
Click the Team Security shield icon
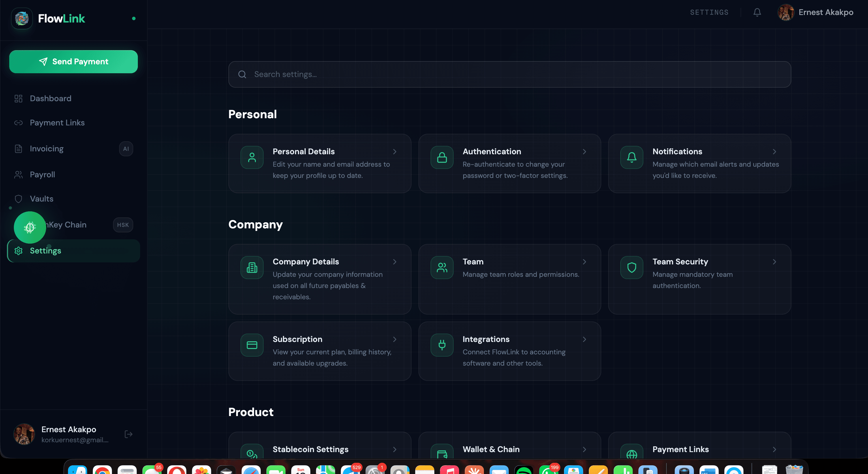[x=632, y=268]
